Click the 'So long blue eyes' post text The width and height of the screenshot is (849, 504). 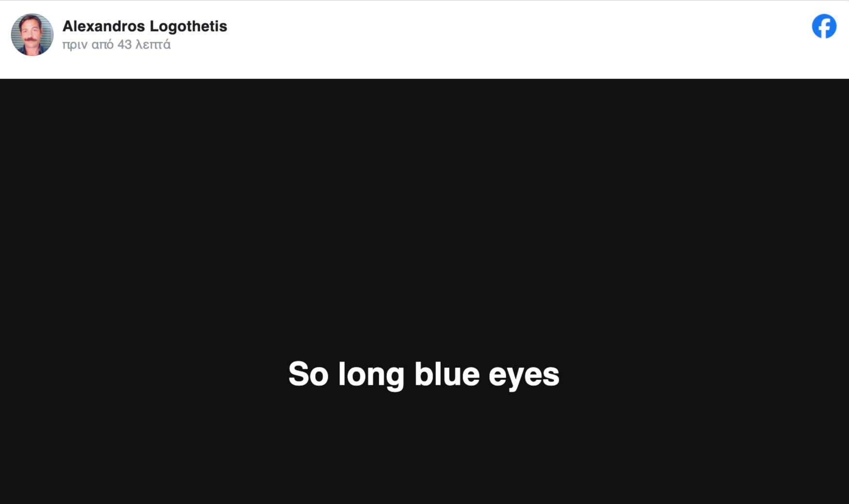[424, 374]
